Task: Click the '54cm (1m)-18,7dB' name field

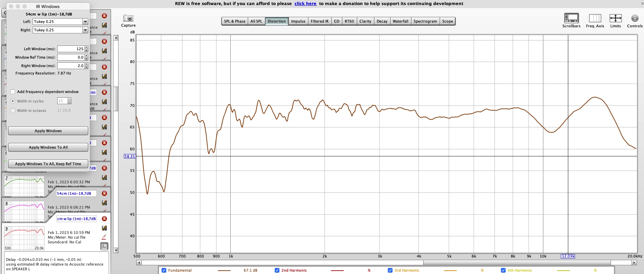Action: 76,193
